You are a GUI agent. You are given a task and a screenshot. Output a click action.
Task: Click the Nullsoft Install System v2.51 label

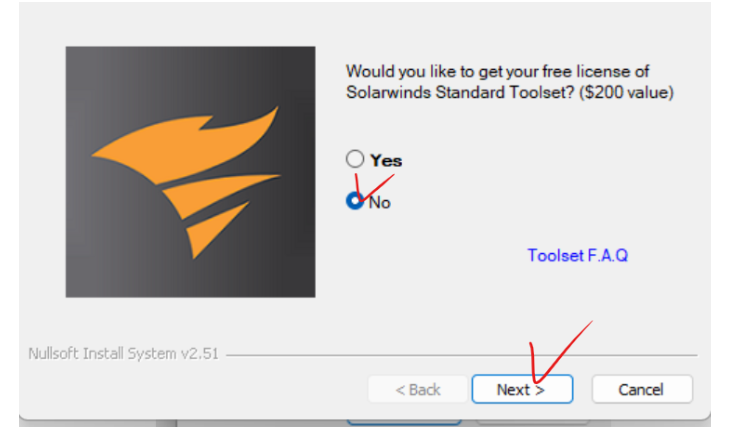click(123, 353)
